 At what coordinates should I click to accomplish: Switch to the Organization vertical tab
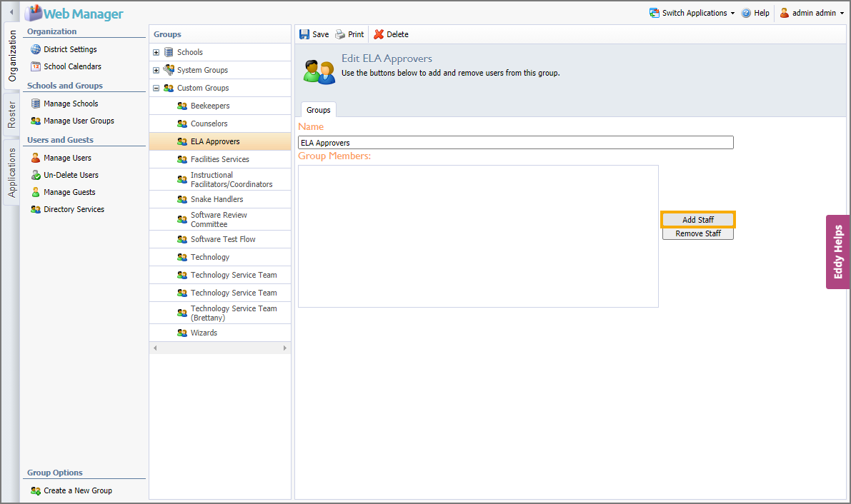(x=12, y=56)
